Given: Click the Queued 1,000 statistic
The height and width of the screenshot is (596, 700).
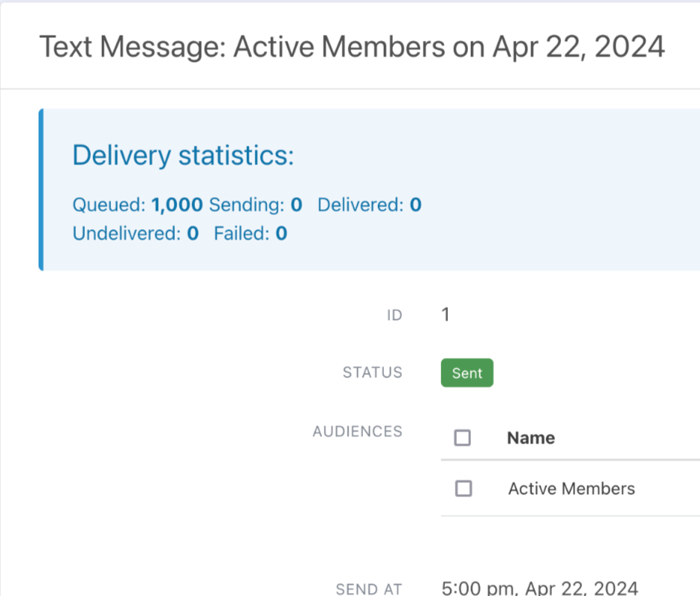Looking at the screenshot, I should click(x=137, y=205).
